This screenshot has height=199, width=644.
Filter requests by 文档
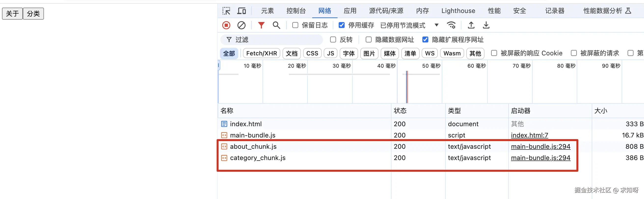(292, 53)
